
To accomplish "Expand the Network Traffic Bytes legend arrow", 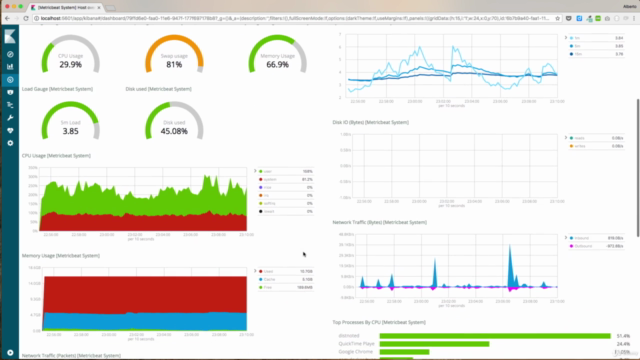I will point(566,238).
